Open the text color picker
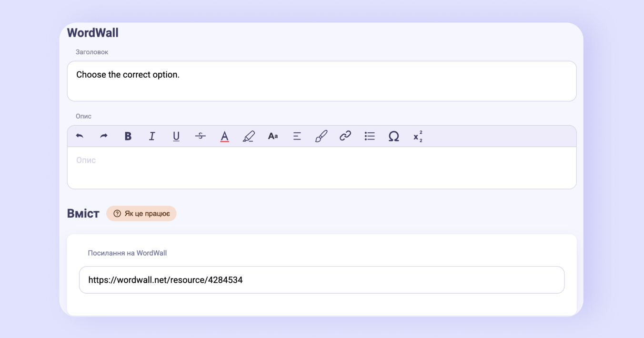This screenshot has height=338, width=644. click(224, 136)
